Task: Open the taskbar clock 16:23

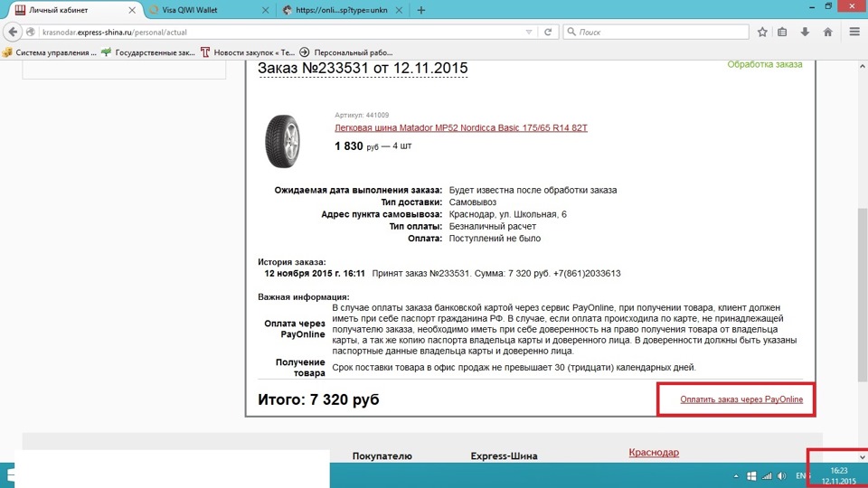Action: (839, 476)
